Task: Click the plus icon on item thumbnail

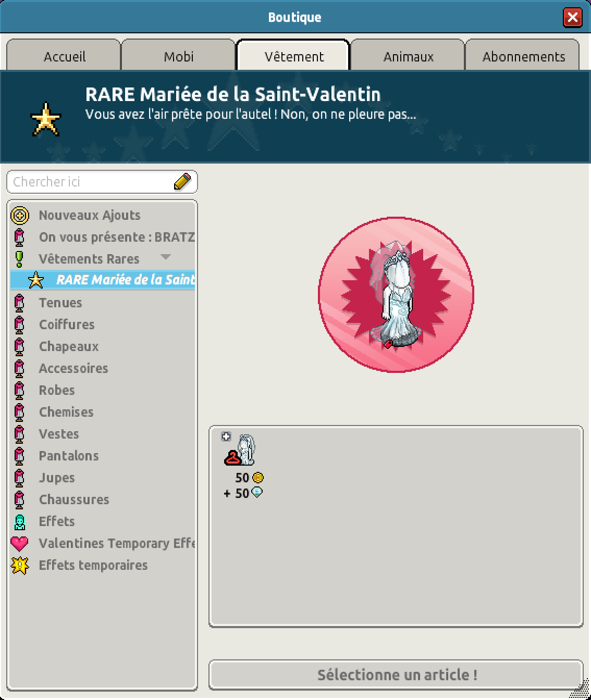Action: 226,437
